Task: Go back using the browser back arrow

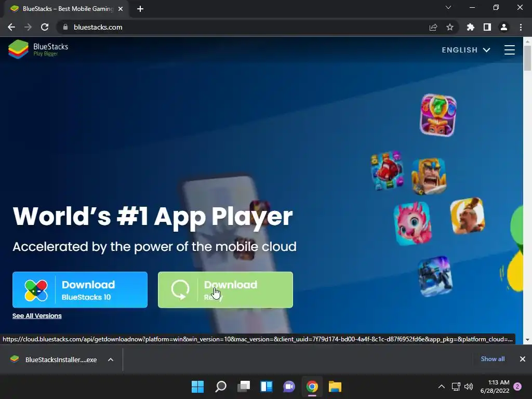Action: coord(11,27)
